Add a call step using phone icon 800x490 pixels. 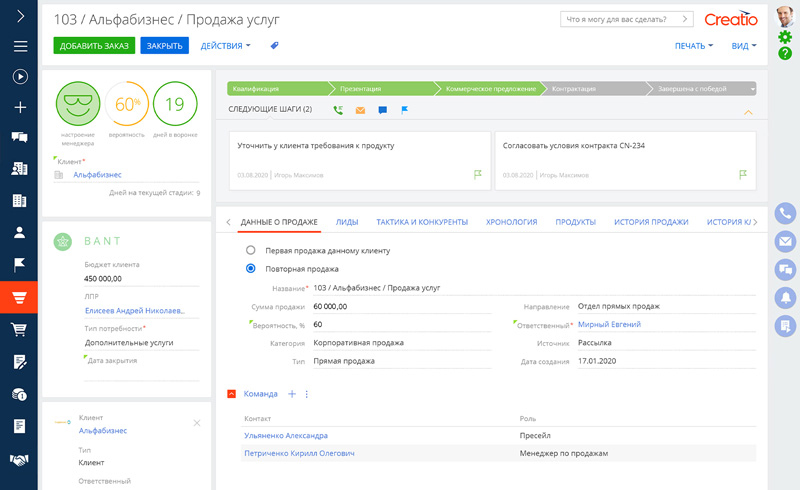338,110
